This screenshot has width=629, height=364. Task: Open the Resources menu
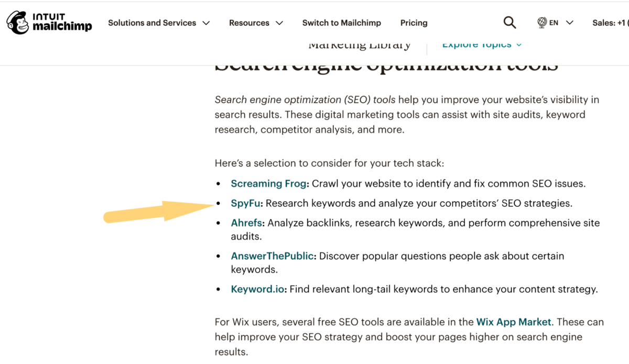pos(249,23)
